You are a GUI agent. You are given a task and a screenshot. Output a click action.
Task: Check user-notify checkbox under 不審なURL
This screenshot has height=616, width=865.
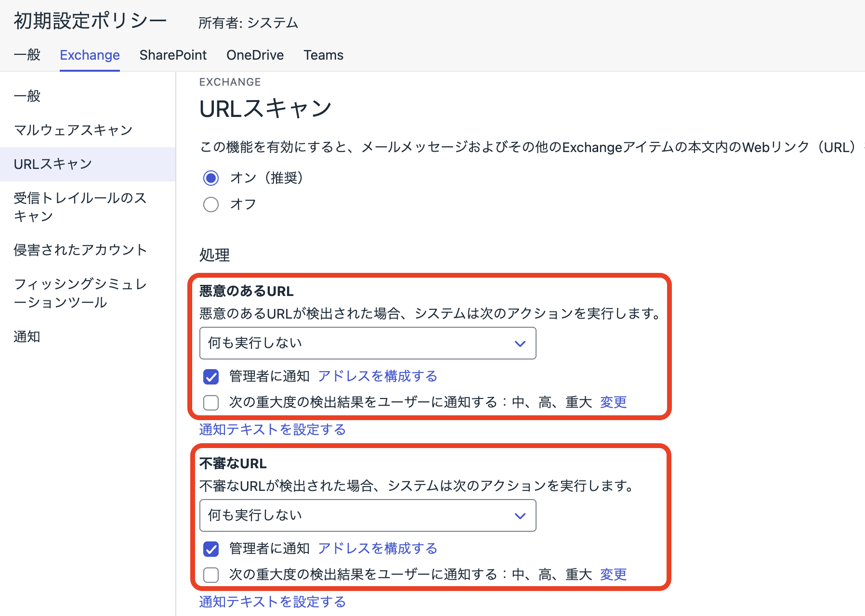pos(211,575)
